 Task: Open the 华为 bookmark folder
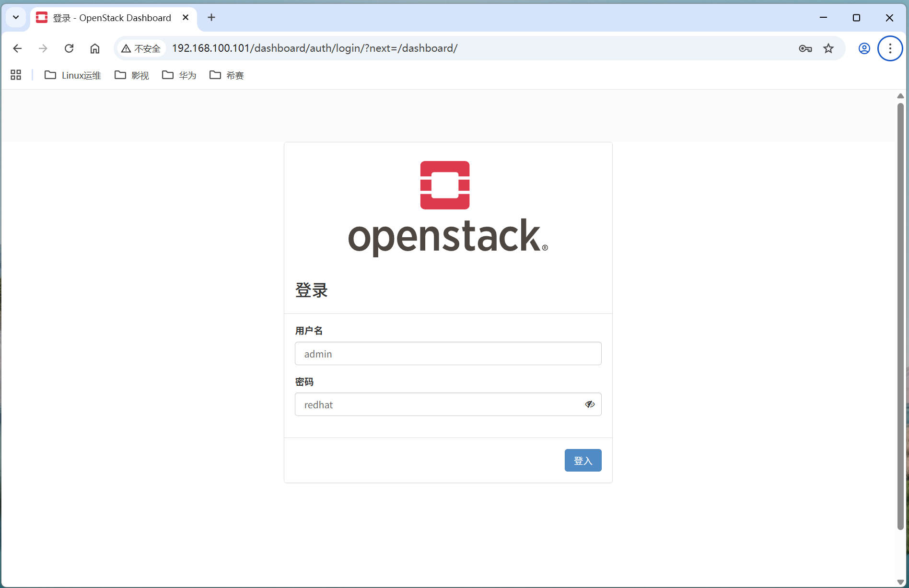(179, 75)
